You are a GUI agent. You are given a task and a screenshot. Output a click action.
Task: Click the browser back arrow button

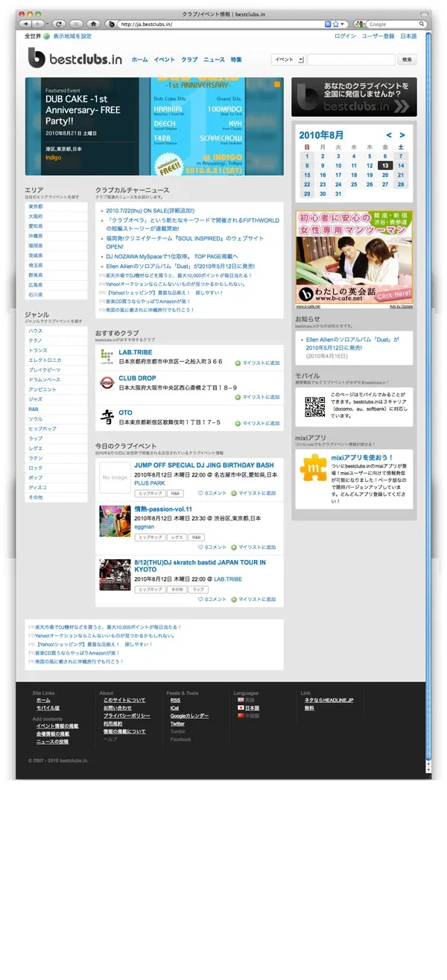24,25
